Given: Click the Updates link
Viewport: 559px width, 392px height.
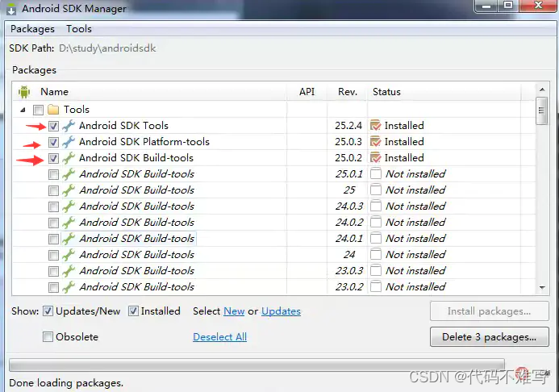Looking at the screenshot, I should [x=281, y=311].
